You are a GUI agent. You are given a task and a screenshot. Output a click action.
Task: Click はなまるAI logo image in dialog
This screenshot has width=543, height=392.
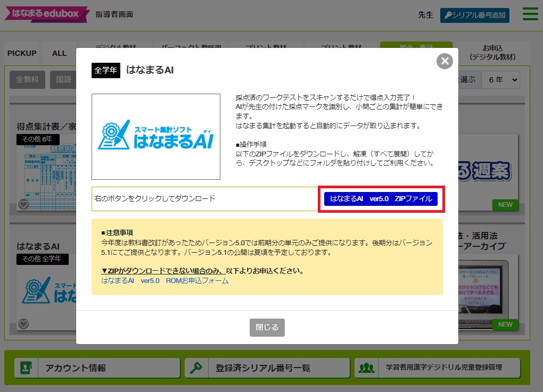tap(156, 137)
